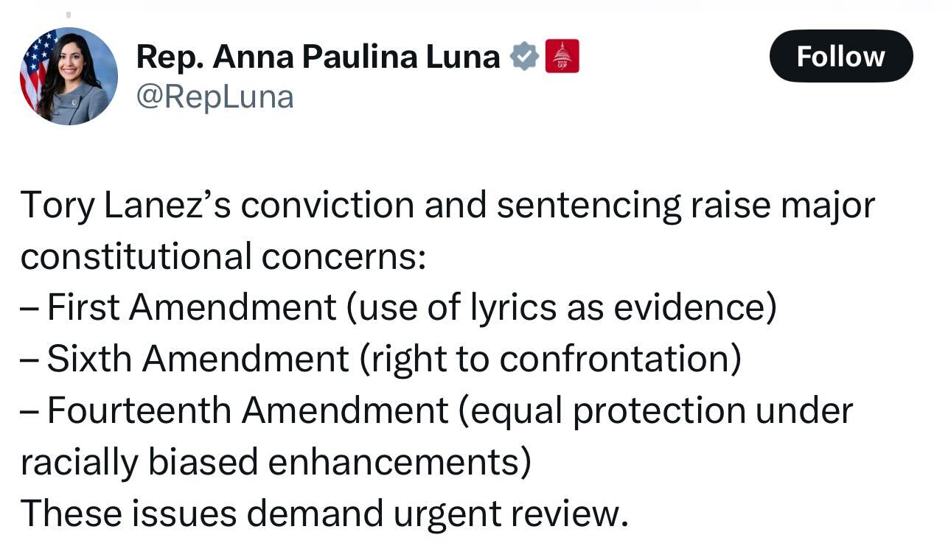951x560 pixels.
Task: Click "(right to confrontation)" text
Action: coord(550,359)
